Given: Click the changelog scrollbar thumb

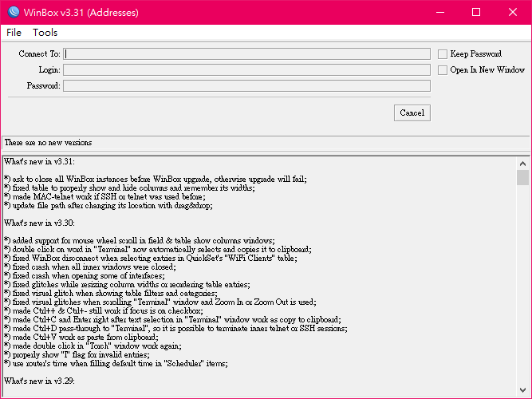Looking at the screenshot, I should tap(523, 178).
